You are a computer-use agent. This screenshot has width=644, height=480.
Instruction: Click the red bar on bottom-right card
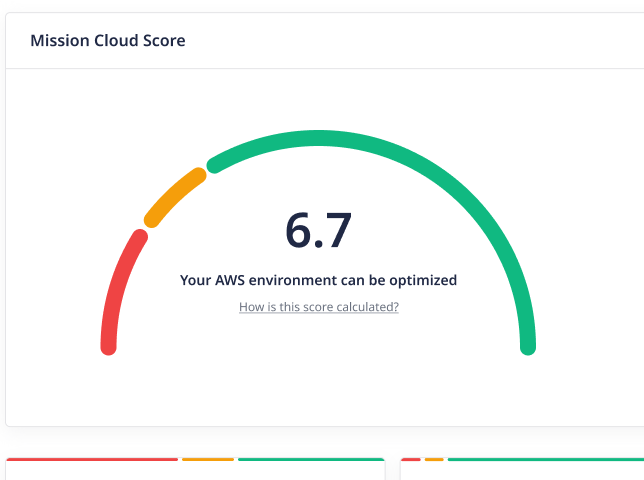pos(410,460)
